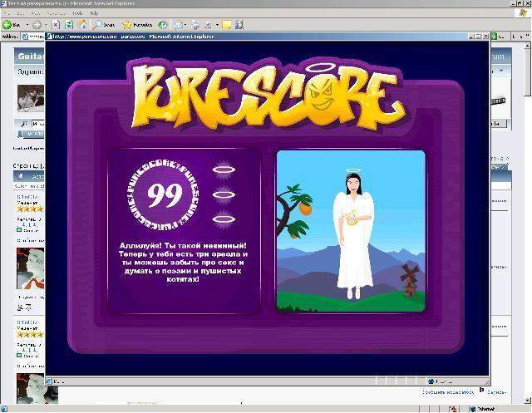532x413 pixels.
Task: Click the PureScore logo banner
Action: [268, 96]
